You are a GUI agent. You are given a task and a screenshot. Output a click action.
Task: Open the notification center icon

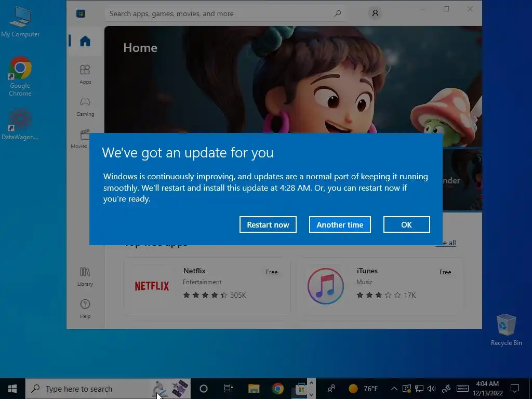point(515,389)
